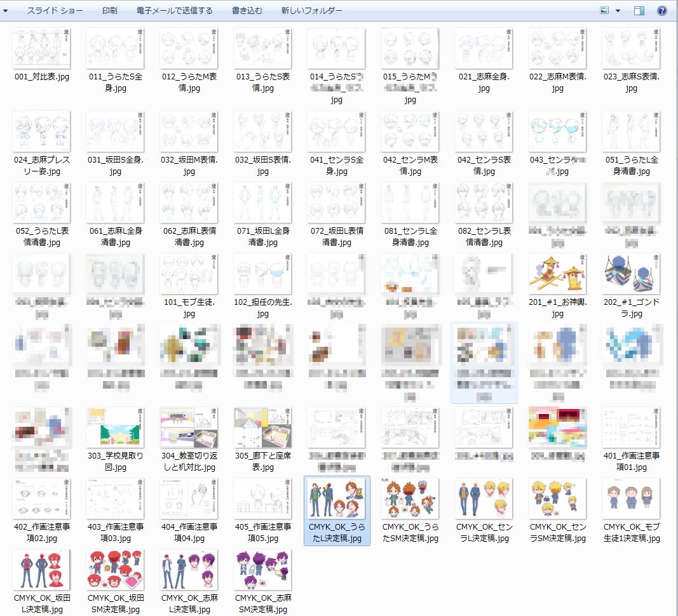Screen dimensions: 678x616
Task: Select thumbnail 404_作画注意事項04.jpg
Action: point(189,499)
